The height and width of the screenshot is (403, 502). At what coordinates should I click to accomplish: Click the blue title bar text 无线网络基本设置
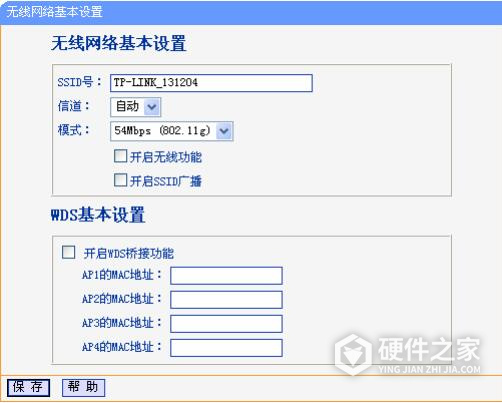[54, 12]
